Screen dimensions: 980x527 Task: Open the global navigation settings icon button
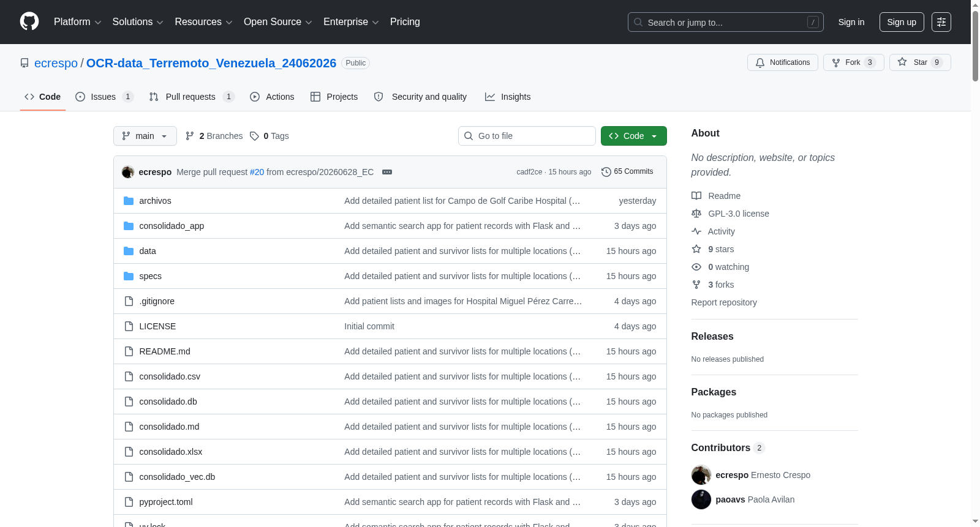941,22
